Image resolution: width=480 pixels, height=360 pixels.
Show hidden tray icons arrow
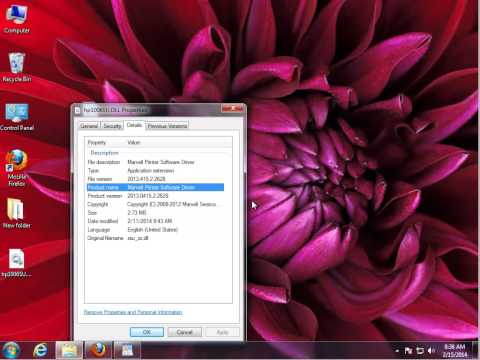[x=397, y=351]
